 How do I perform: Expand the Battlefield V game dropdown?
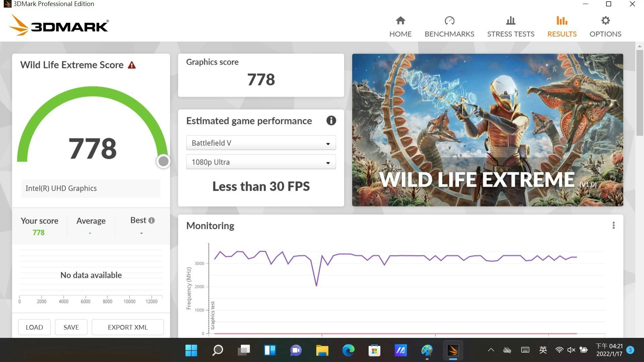coord(261,143)
